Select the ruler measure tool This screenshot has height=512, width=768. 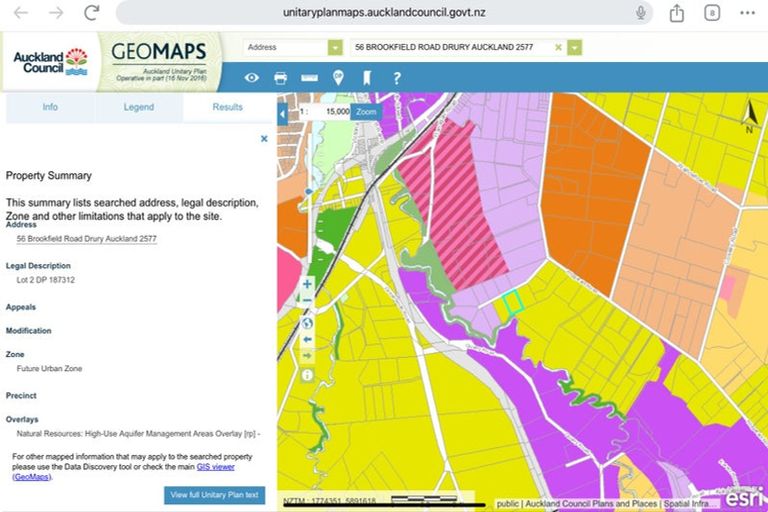tap(309, 78)
